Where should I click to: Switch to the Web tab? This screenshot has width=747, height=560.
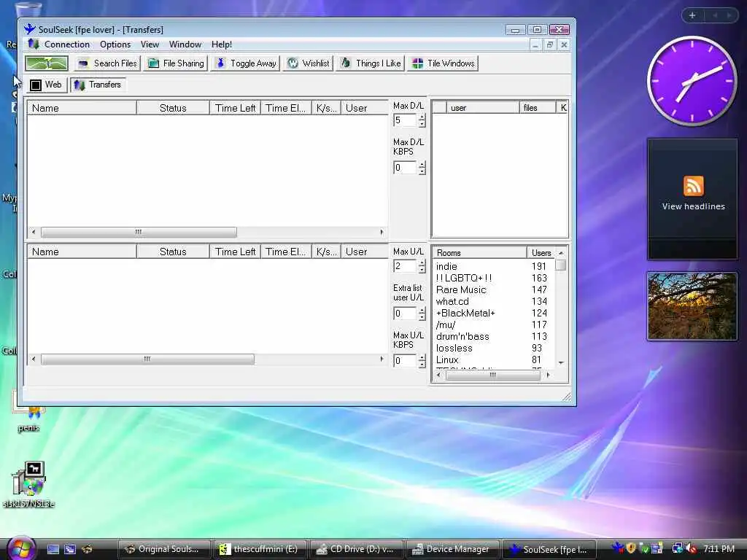46,85
